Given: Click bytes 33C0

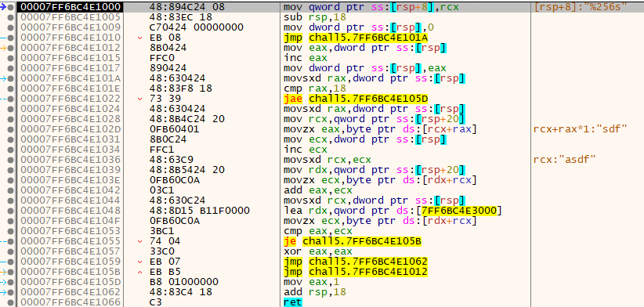Looking at the screenshot, I should (163, 251).
